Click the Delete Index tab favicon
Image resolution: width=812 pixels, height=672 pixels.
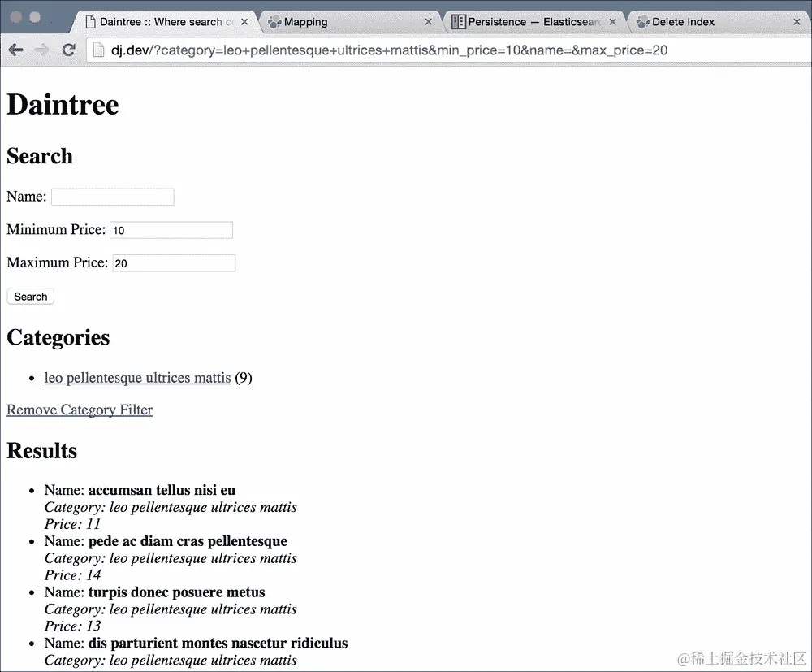pos(642,22)
